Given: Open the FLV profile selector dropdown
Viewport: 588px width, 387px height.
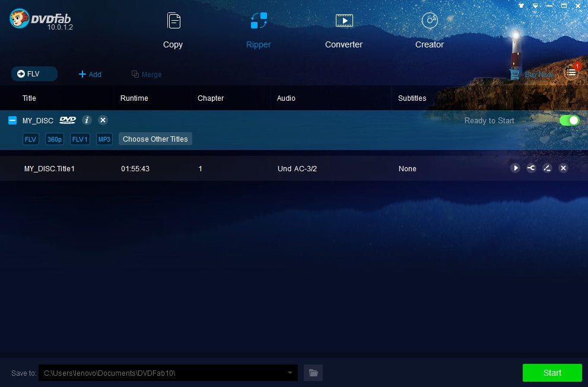Looking at the screenshot, I should click(x=34, y=74).
